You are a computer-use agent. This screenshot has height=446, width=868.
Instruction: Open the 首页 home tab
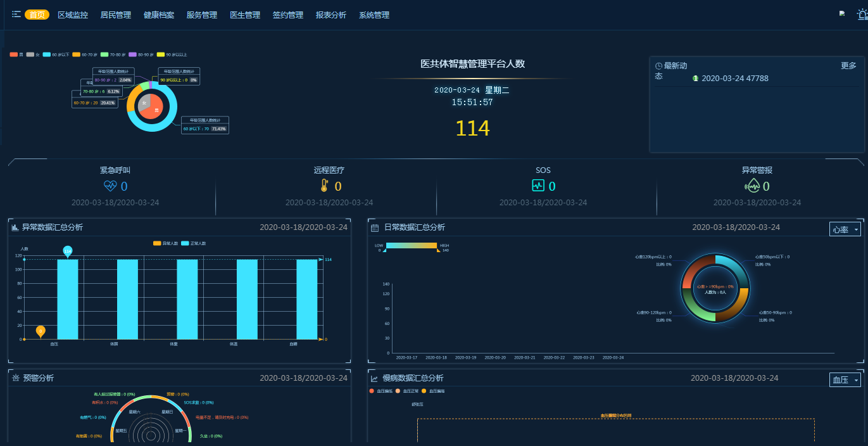point(37,15)
